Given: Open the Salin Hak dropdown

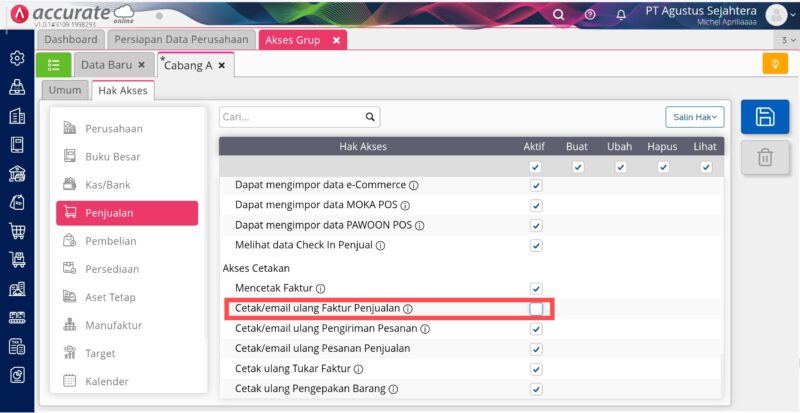Looking at the screenshot, I should [x=694, y=117].
